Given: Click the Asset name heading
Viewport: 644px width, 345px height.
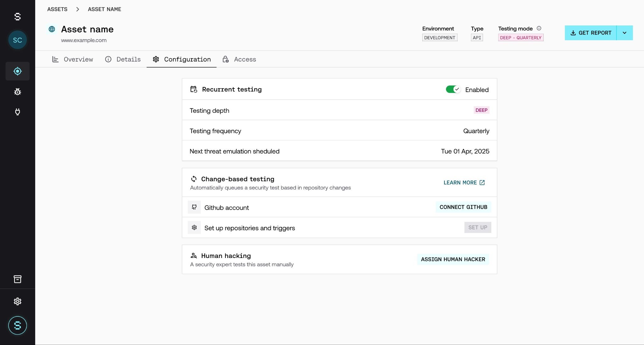Looking at the screenshot, I should point(87,29).
